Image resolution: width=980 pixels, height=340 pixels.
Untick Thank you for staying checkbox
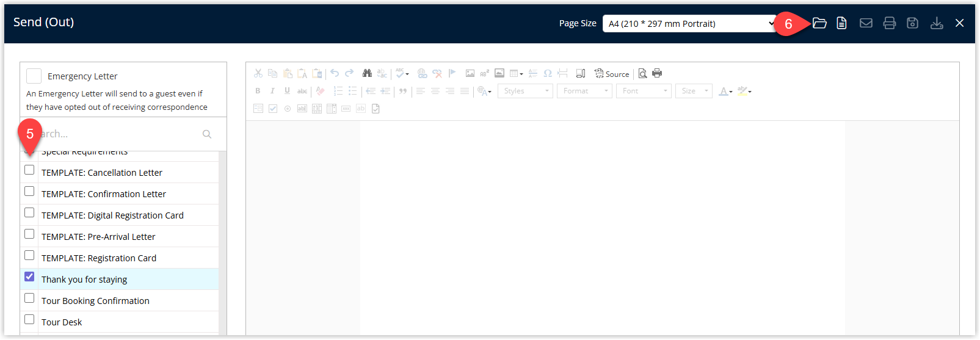pyautogui.click(x=29, y=277)
